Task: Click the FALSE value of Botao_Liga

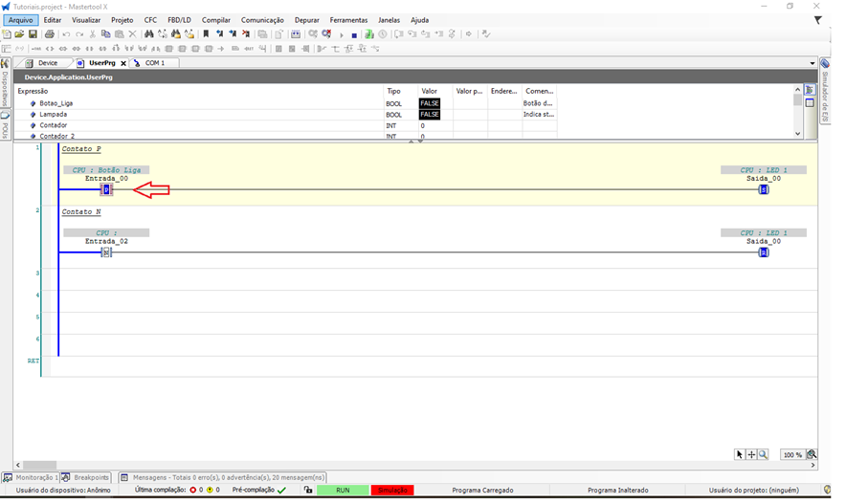Action: pyautogui.click(x=430, y=103)
